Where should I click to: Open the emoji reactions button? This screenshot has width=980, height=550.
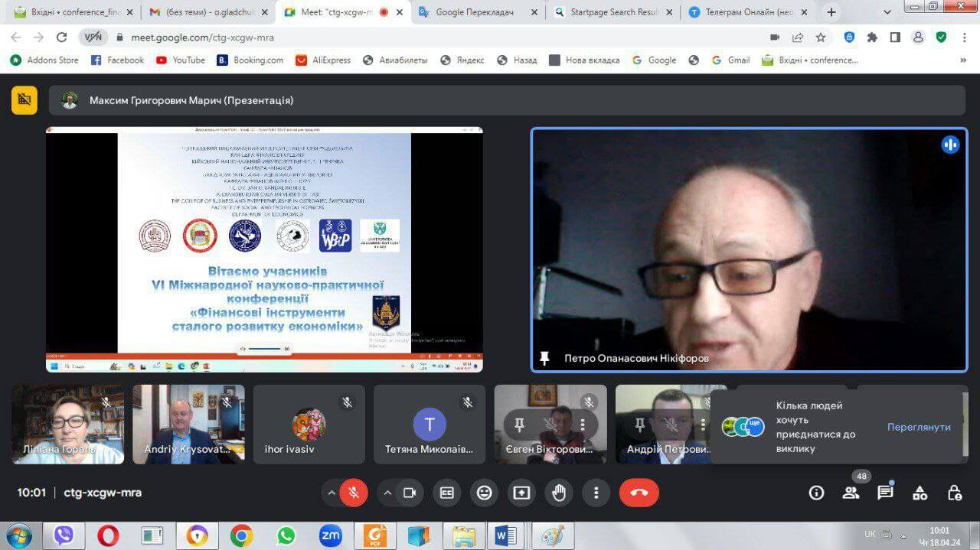click(x=484, y=493)
